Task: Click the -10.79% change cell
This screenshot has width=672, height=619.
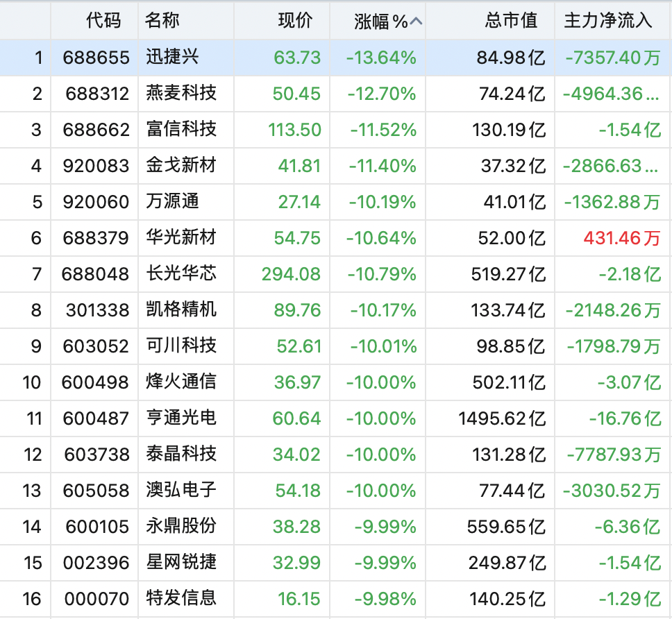Action: [x=382, y=274]
